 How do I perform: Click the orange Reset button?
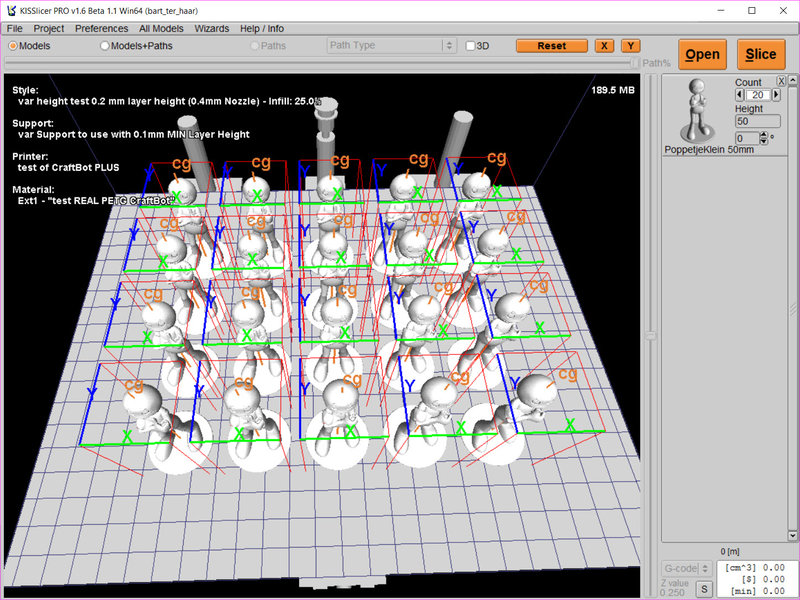point(552,46)
